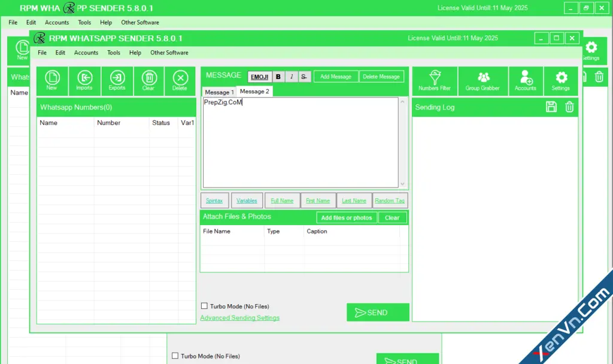Insert Spintax via the Spintax link
Viewport: 613px width, 364px height.
pyautogui.click(x=214, y=201)
